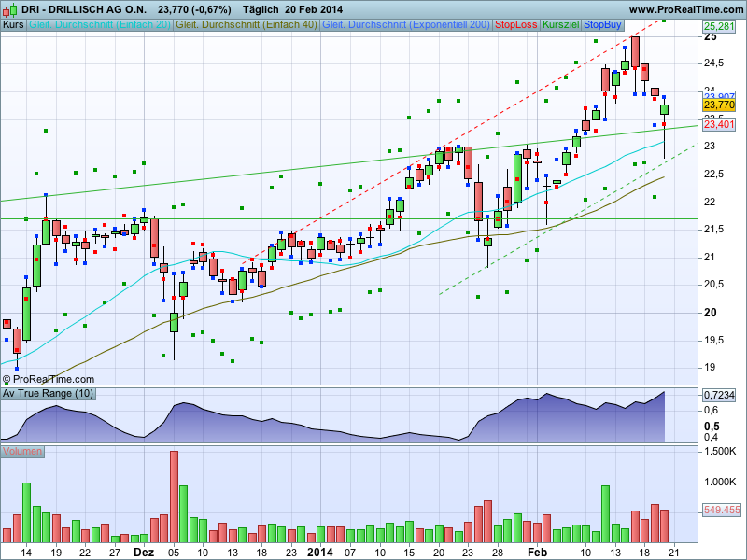
Task: Click the 21 date label on time axis
Action: 673,553
